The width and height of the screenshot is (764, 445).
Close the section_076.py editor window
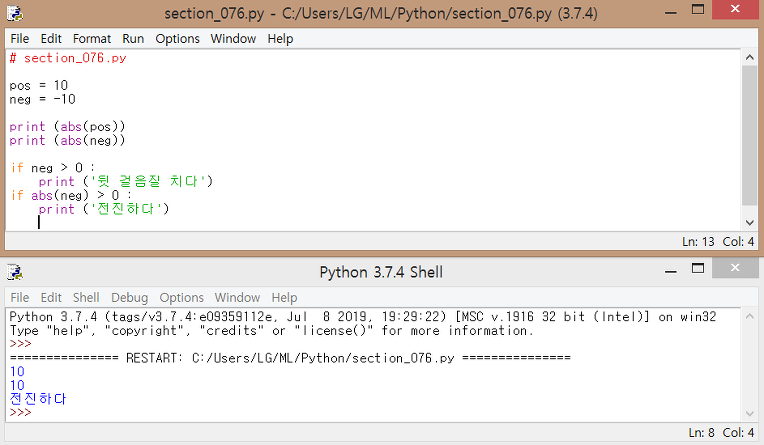coord(735,9)
